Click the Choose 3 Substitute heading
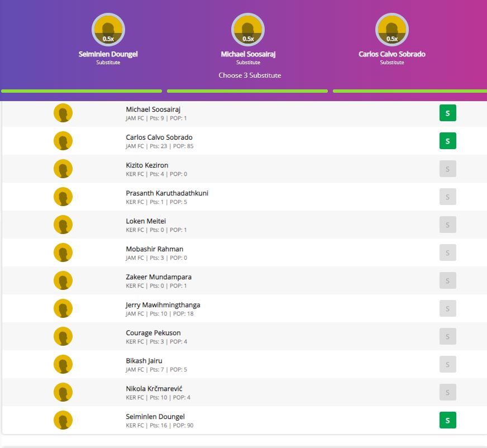The height and width of the screenshot is (448, 487). 250,75
